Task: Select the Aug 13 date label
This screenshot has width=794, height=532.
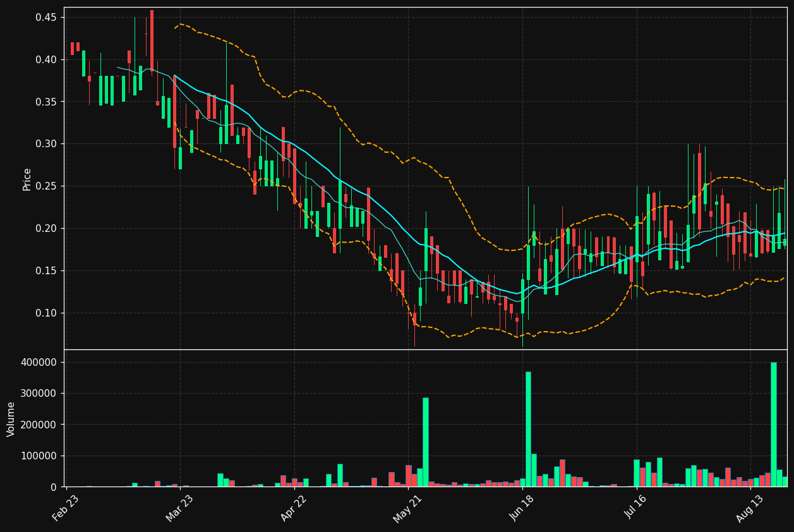Action: click(x=750, y=509)
